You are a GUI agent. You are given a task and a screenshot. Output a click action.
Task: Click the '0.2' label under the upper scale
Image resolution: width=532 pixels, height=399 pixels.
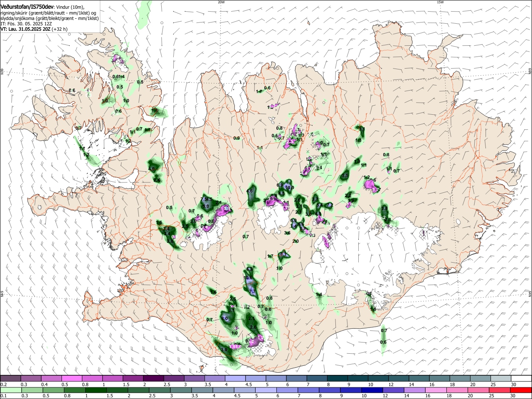tap(3, 384)
